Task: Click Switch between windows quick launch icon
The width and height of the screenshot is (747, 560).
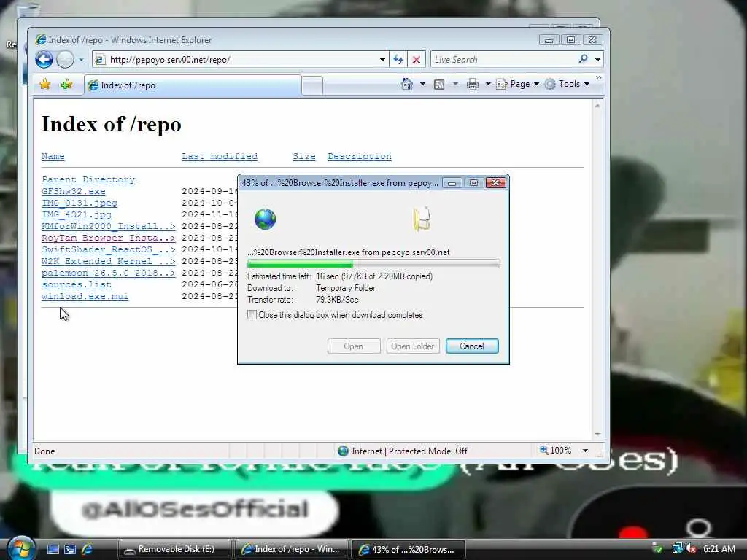Action: [x=70, y=549]
